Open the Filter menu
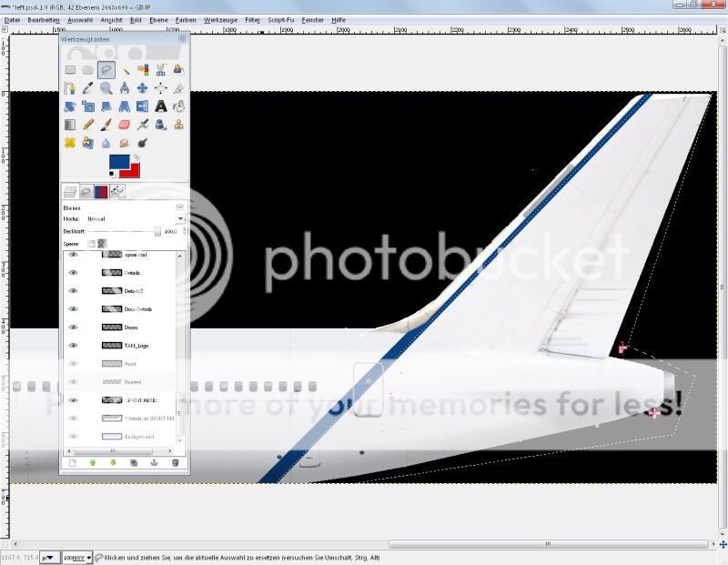The width and height of the screenshot is (728, 565). (252, 19)
